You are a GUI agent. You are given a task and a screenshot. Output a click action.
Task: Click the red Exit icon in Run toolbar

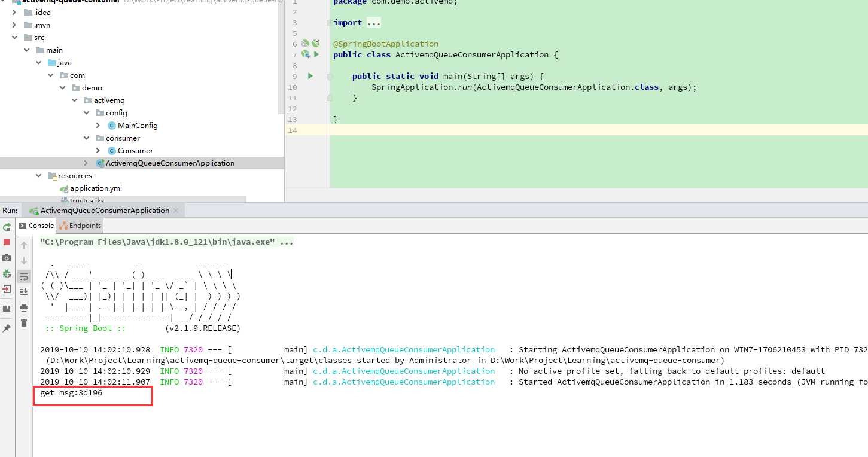click(7, 289)
